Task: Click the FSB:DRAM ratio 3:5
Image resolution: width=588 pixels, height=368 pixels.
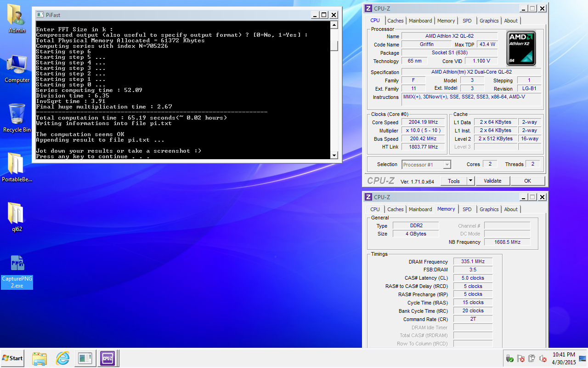Action: tap(473, 270)
